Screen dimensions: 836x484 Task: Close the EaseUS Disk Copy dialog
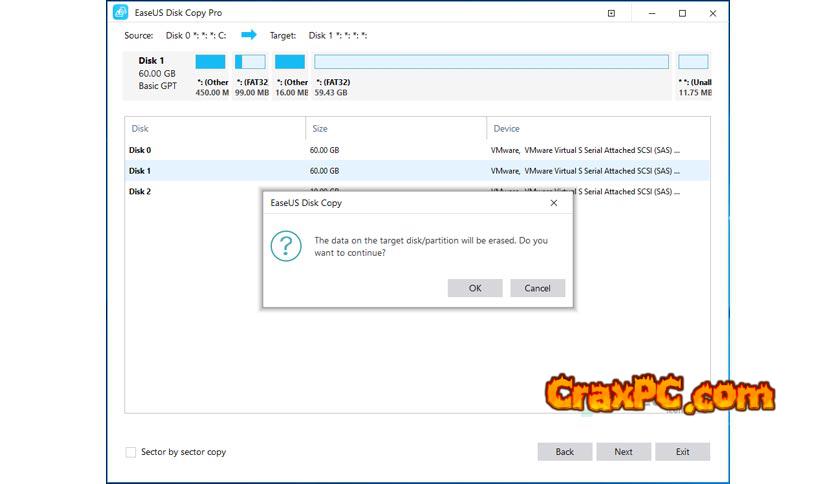coord(553,203)
